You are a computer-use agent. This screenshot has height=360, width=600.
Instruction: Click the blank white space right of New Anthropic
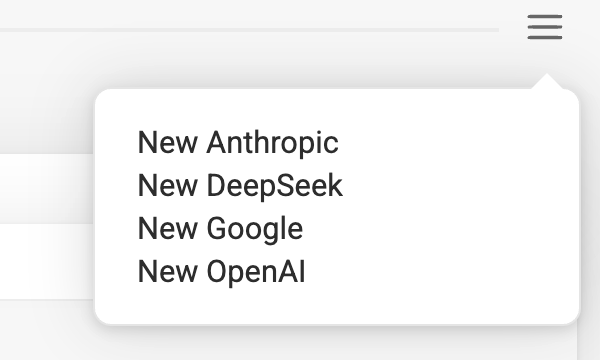pyautogui.click(x=455, y=142)
